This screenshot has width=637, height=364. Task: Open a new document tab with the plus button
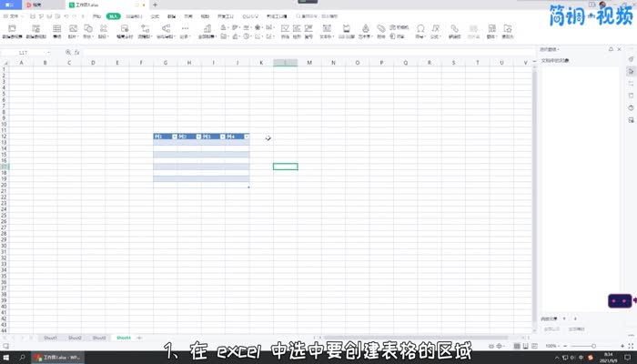pyautogui.click(x=155, y=5)
